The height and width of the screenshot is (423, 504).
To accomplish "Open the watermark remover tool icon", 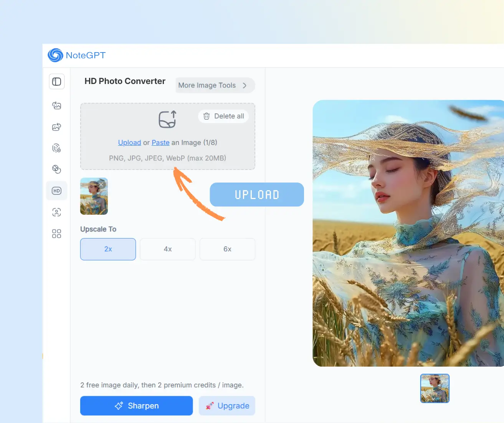I will pyautogui.click(x=56, y=148).
